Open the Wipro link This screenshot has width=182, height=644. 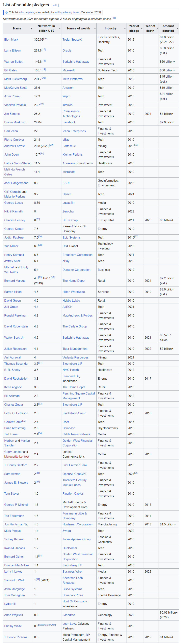66,96
